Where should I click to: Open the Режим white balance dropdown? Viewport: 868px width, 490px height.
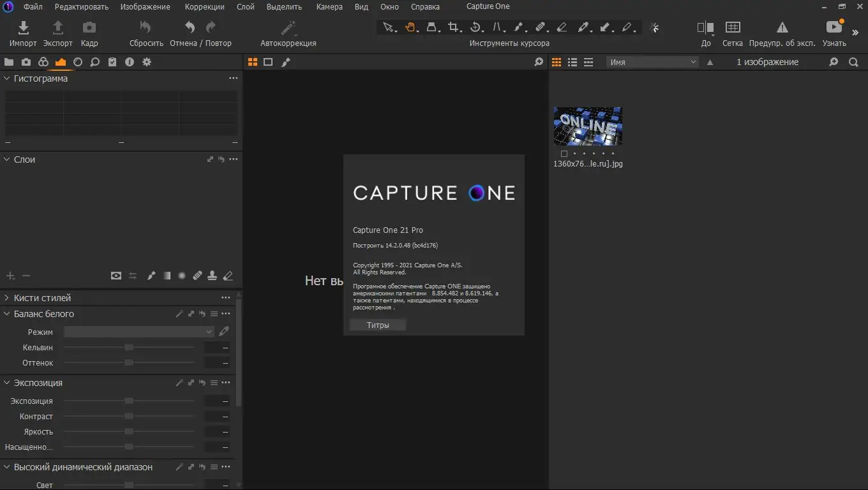(138, 332)
